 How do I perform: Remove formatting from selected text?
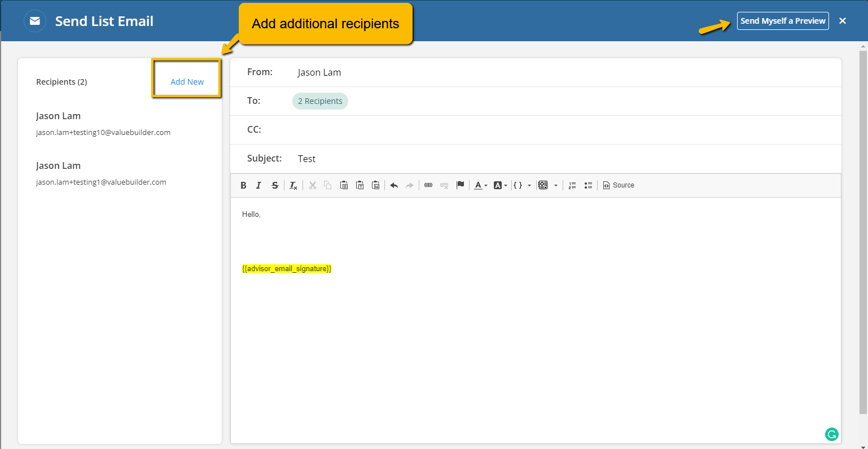(293, 185)
